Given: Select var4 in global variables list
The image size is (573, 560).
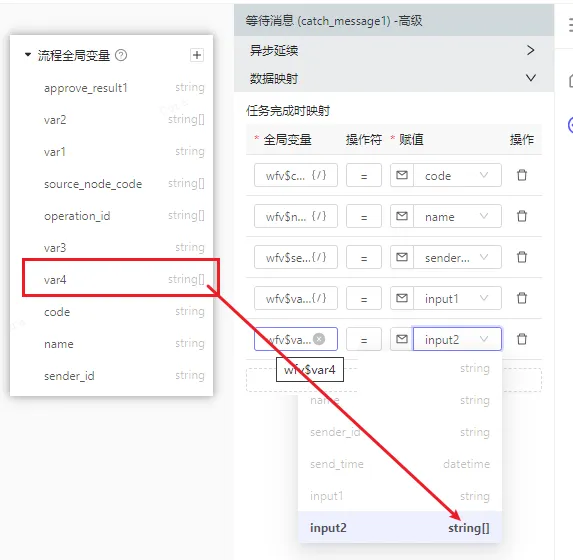Looking at the screenshot, I should 121,280.
